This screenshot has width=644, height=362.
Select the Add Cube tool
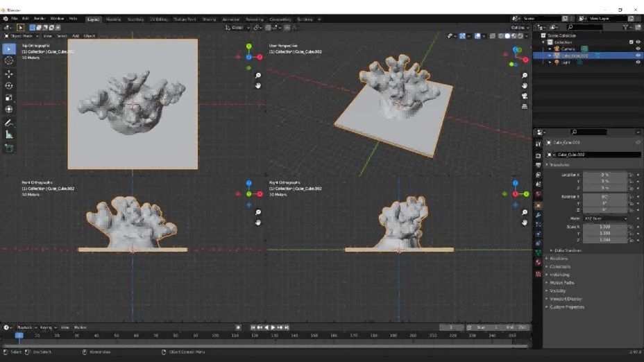tap(9, 148)
